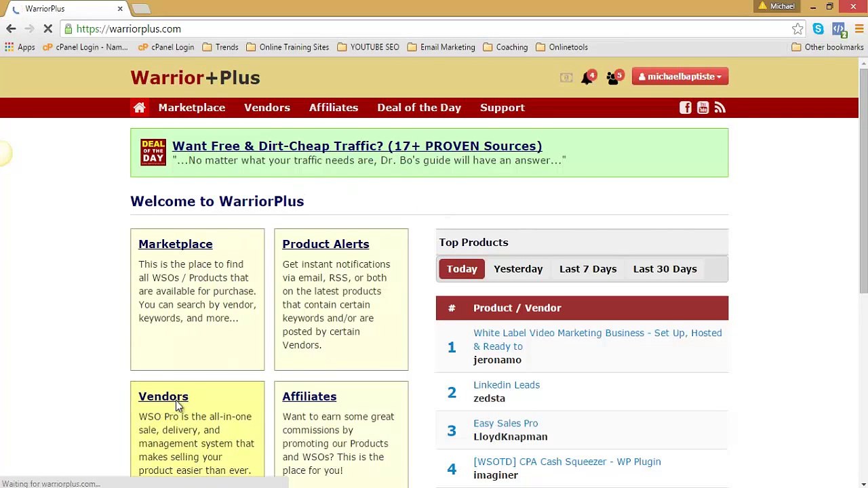Switch to the Last 30 Days tab
The image size is (868, 488).
[x=665, y=269]
